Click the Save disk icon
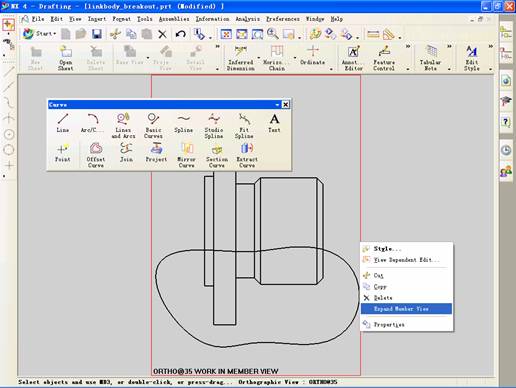The image size is (516, 388). [x=97, y=34]
